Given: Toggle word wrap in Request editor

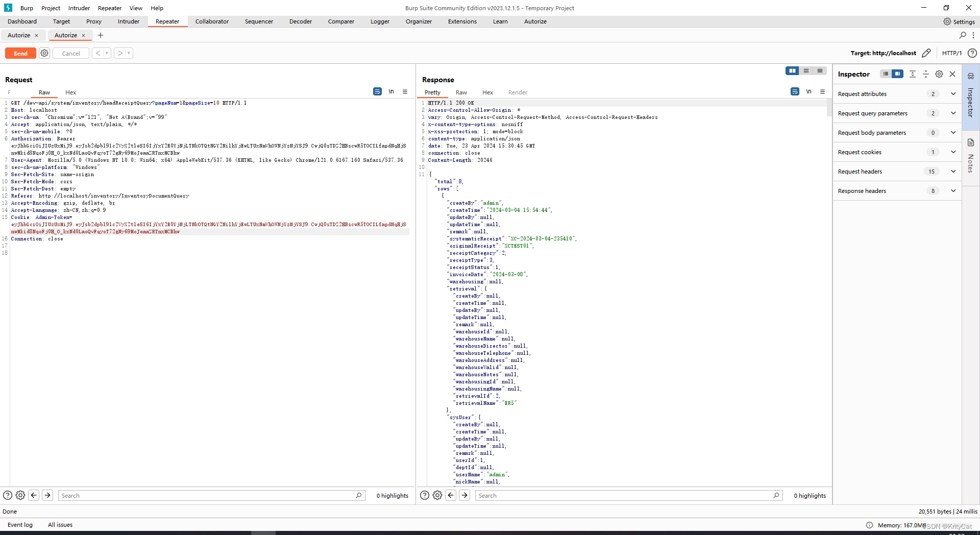Looking at the screenshot, I should tap(377, 92).
